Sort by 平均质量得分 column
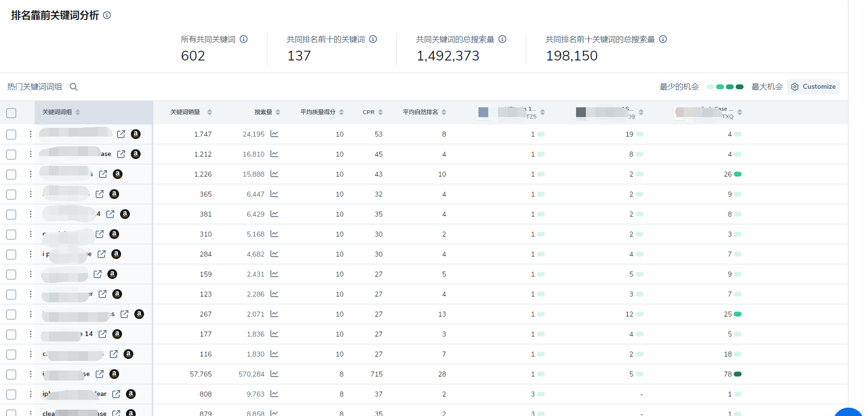 pos(341,112)
